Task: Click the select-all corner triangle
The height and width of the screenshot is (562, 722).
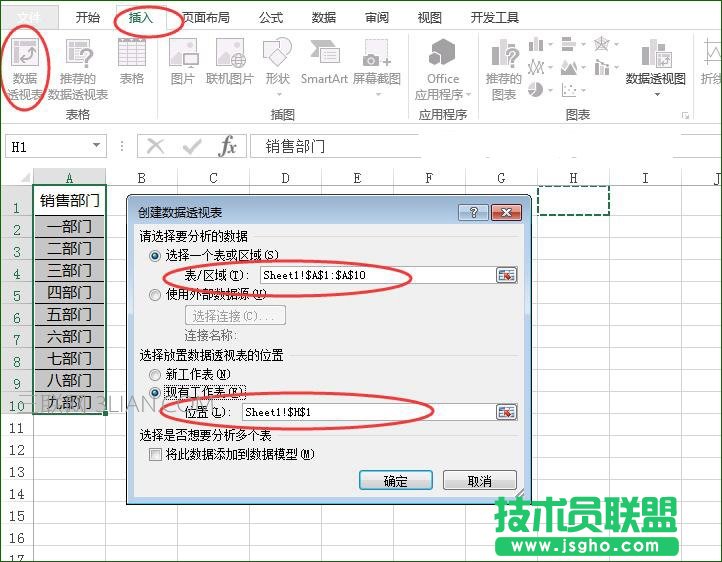Action: (x=24, y=177)
